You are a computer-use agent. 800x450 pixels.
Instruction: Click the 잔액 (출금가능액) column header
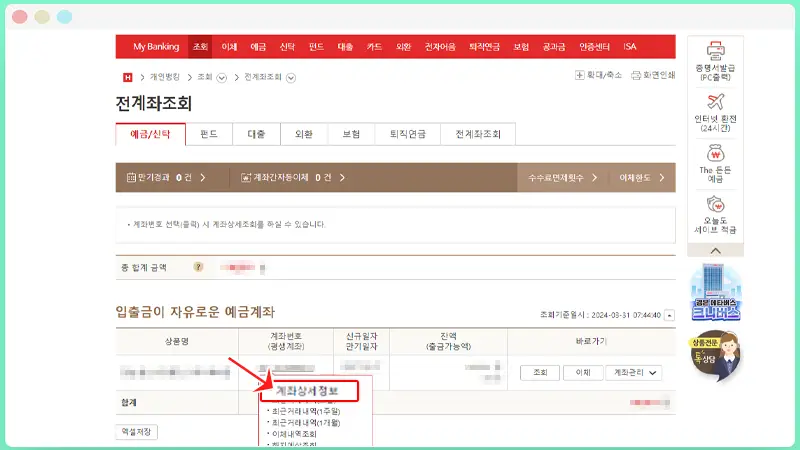click(x=448, y=341)
